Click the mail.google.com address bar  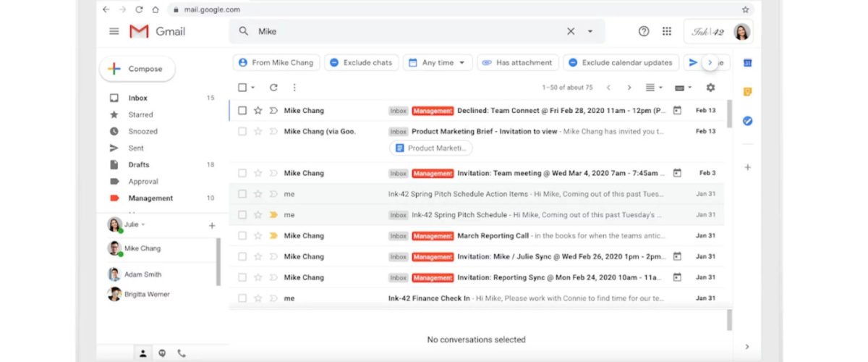point(461,9)
